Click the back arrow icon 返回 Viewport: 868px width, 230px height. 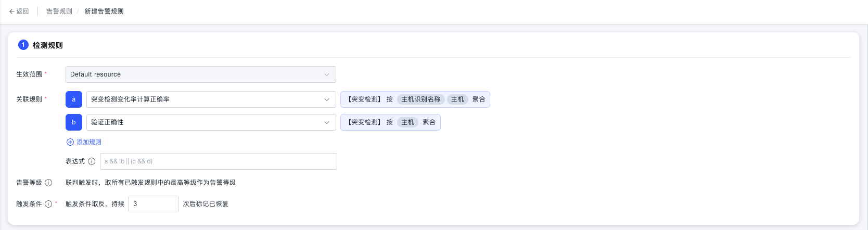11,11
